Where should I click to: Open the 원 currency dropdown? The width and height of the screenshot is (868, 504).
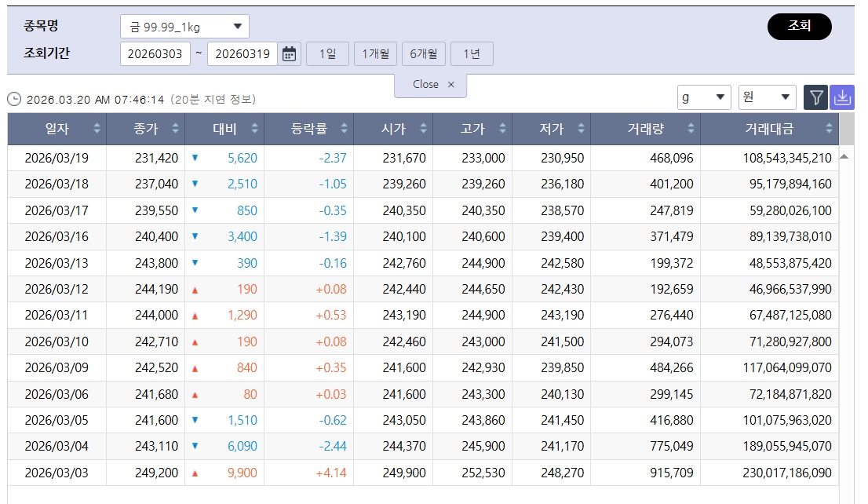[768, 97]
